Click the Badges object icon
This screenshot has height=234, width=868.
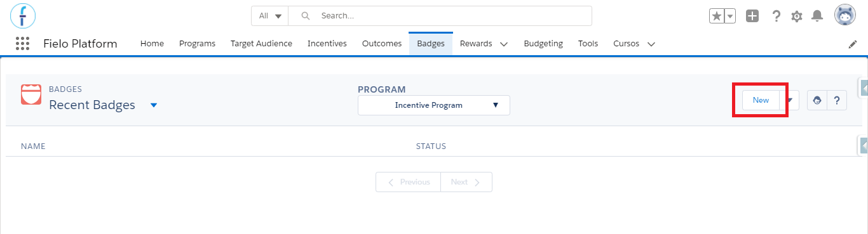(31, 94)
